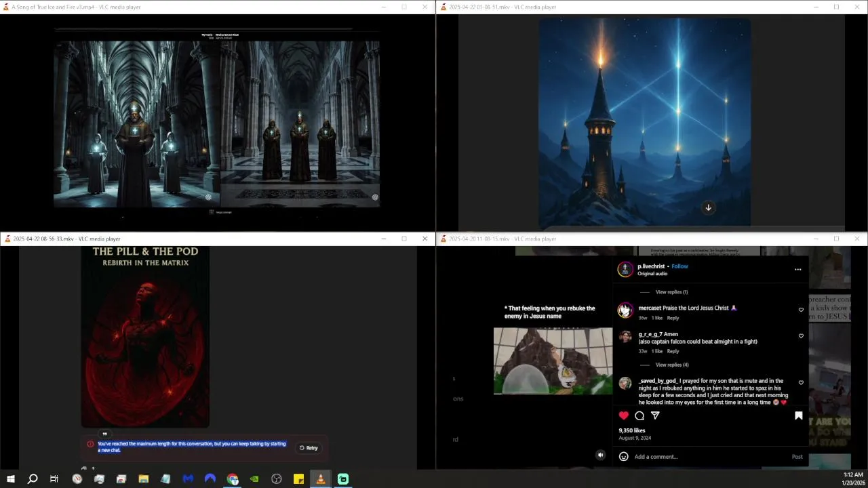This screenshot has width=868, height=488.
Task: Click the left cathedral monks image
Action: [x=136, y=123]
